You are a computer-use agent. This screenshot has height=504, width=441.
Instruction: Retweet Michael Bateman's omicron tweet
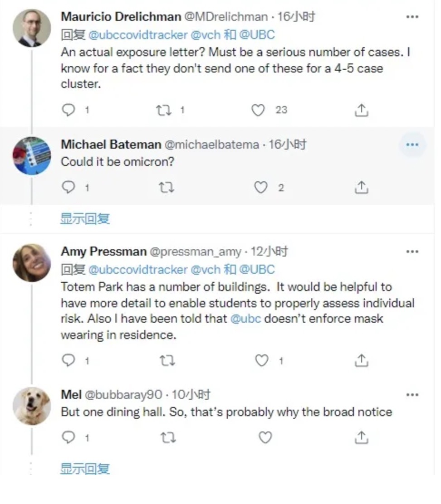coord(167,188)
